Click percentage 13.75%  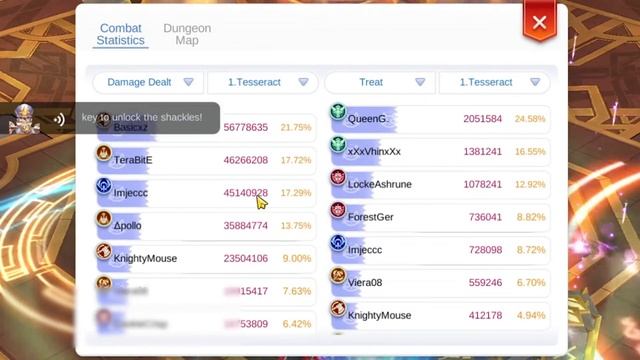coord(296,226)
